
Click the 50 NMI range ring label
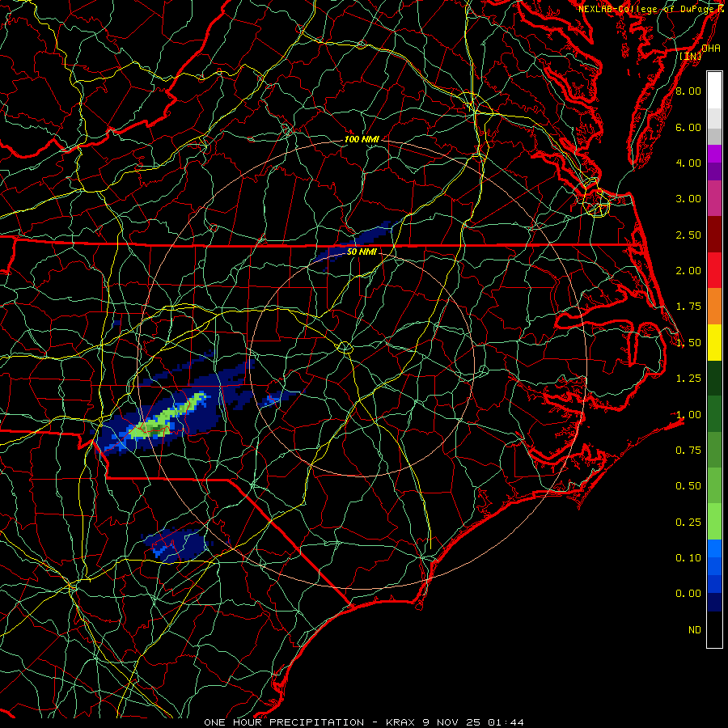coord(362,252)
